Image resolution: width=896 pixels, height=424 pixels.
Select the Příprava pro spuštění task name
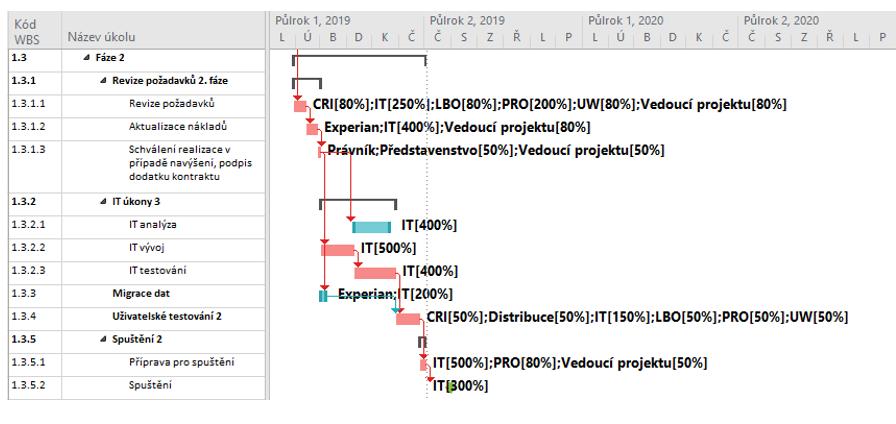tap(181, 362)
